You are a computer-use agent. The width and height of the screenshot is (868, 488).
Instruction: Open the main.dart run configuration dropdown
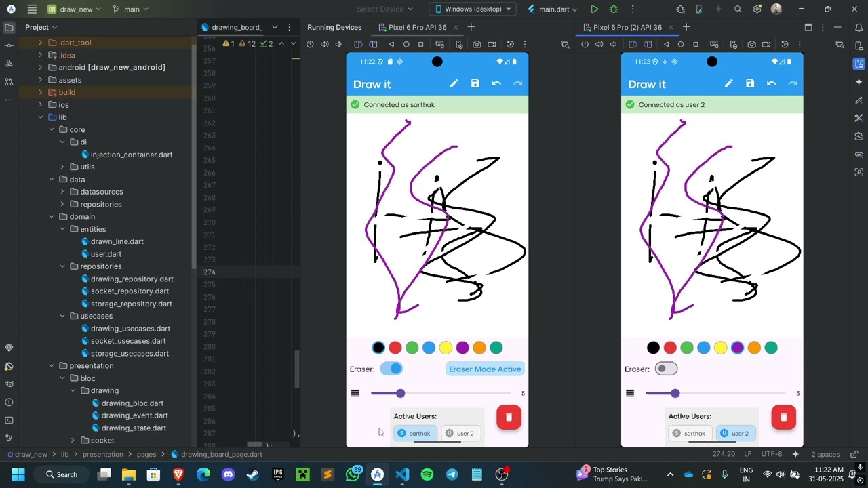point(553,9)
